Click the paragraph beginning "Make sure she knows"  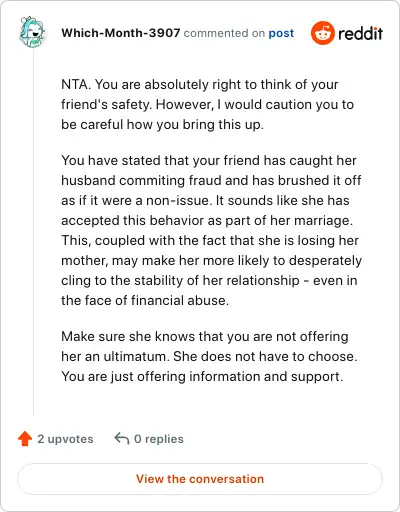(209, 356)
